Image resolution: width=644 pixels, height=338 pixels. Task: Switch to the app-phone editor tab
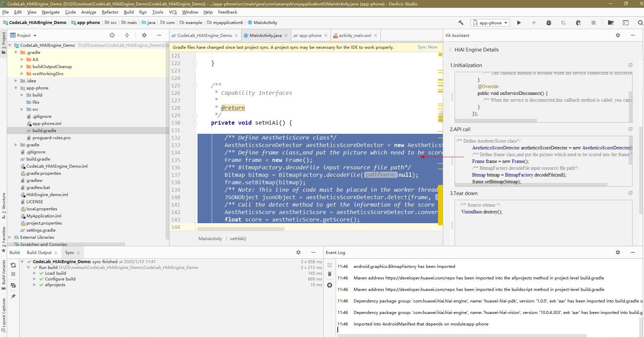coord(310,35)
